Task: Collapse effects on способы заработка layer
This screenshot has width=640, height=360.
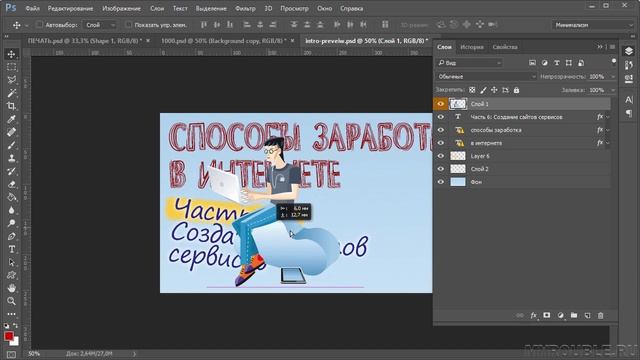Action: tap(608, 130)
